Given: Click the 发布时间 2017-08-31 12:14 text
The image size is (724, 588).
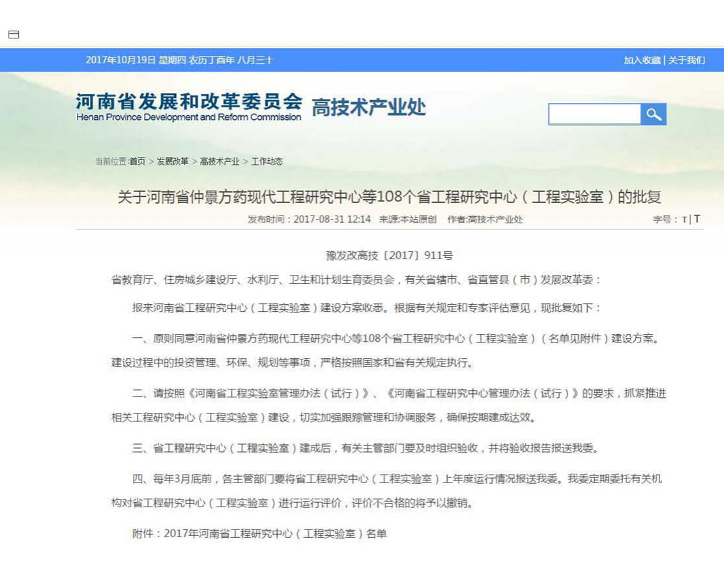Looking at the screenshot, I should click(x=309, y=219).
